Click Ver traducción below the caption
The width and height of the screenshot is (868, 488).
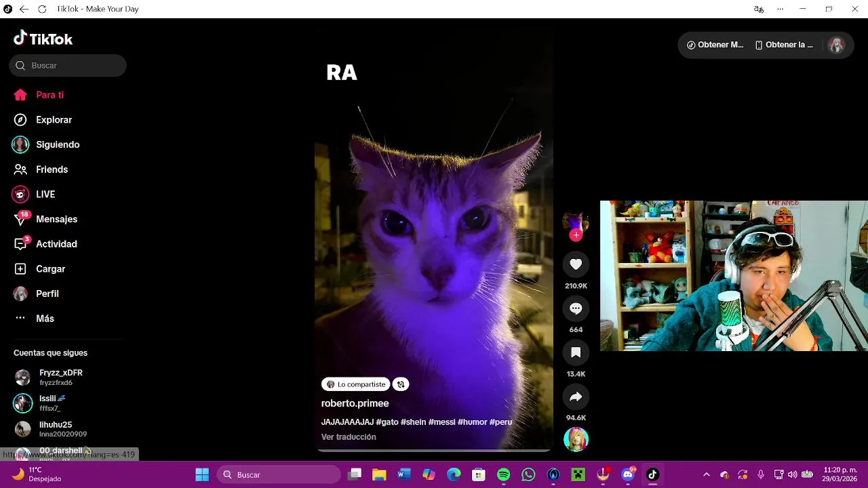pyautogui.click(x=349, y=437)
